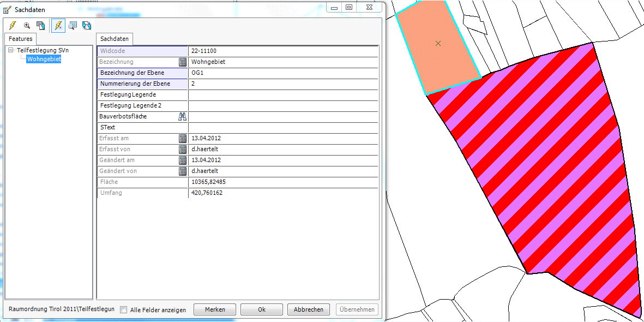Image resolution: width=644 pixels, height=322 pixels.
Task: Collapse the Teilfestlegung SVn tree node
Action: [x=11, y=50]
